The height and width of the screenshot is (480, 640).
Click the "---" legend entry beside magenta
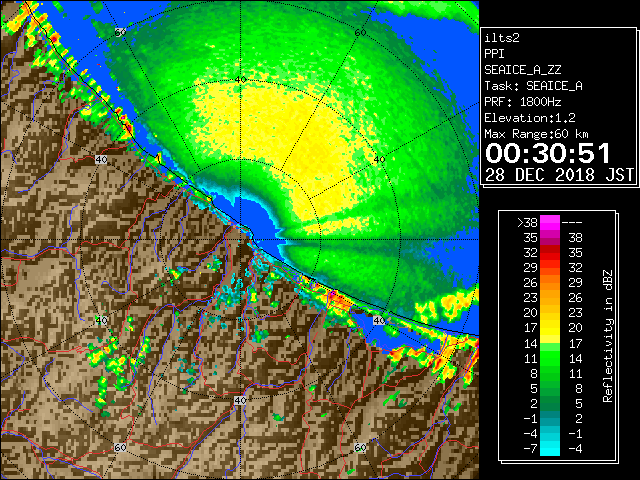tap(572, 222)
